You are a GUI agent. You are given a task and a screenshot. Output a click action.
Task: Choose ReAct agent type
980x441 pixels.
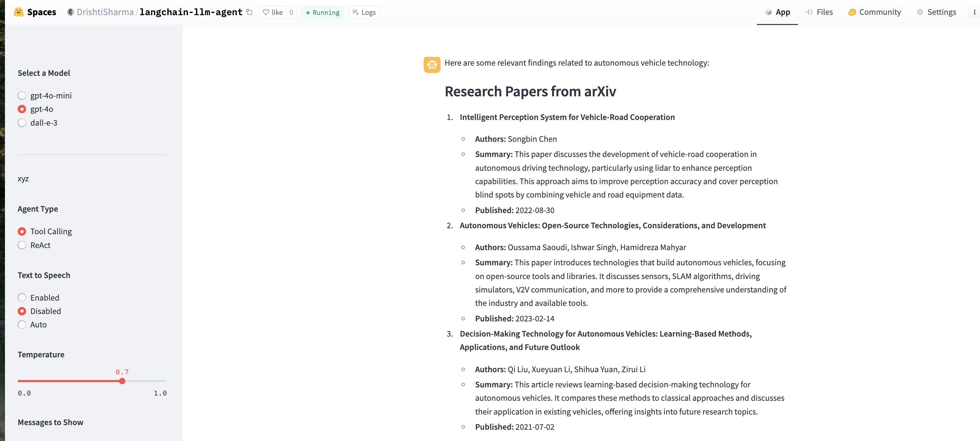[34, 245]
